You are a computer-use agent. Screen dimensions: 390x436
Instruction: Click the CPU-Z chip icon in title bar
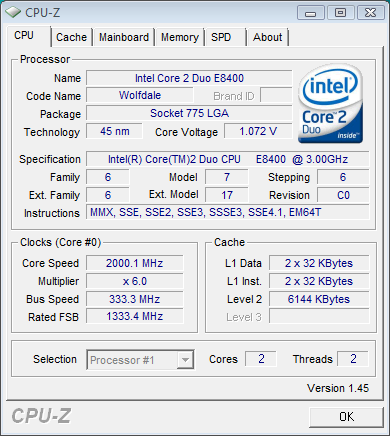pos(13,13)
